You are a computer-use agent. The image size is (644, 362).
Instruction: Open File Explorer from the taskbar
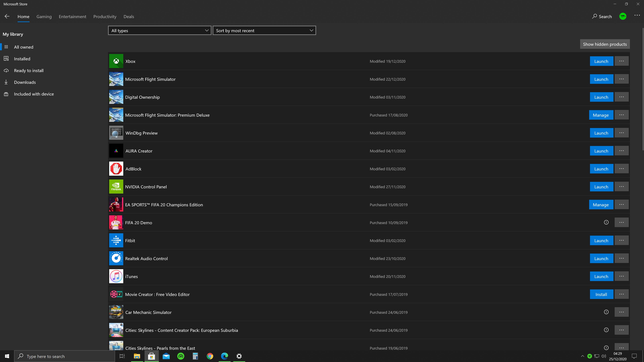pos(137,356)
